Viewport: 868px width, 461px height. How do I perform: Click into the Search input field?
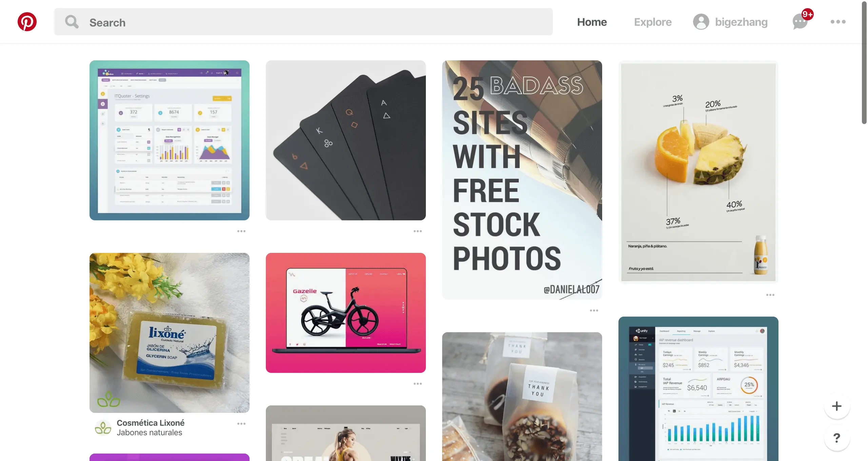pyautogui.click(x=303, y=22)
